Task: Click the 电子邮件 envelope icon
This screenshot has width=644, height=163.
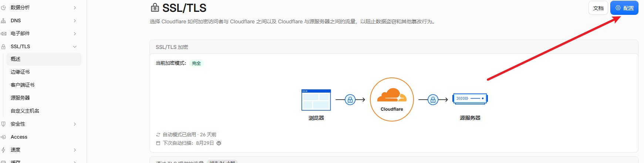Action: [3, 34]
